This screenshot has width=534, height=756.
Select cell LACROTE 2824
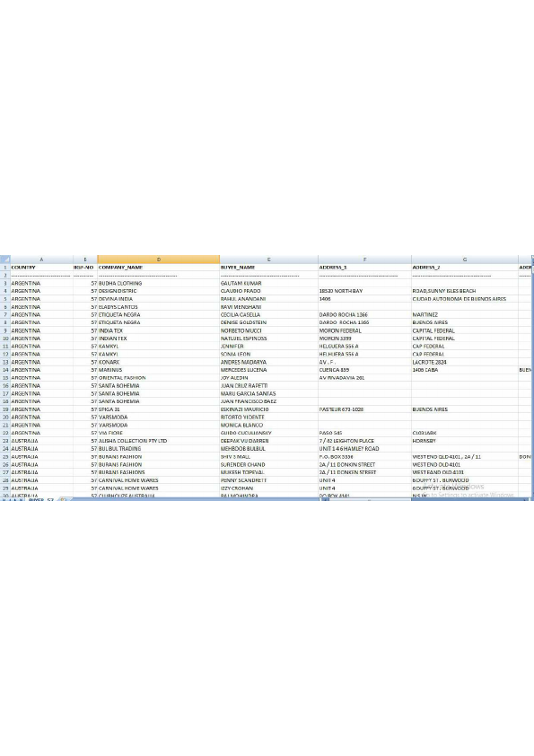coord(465,362)
